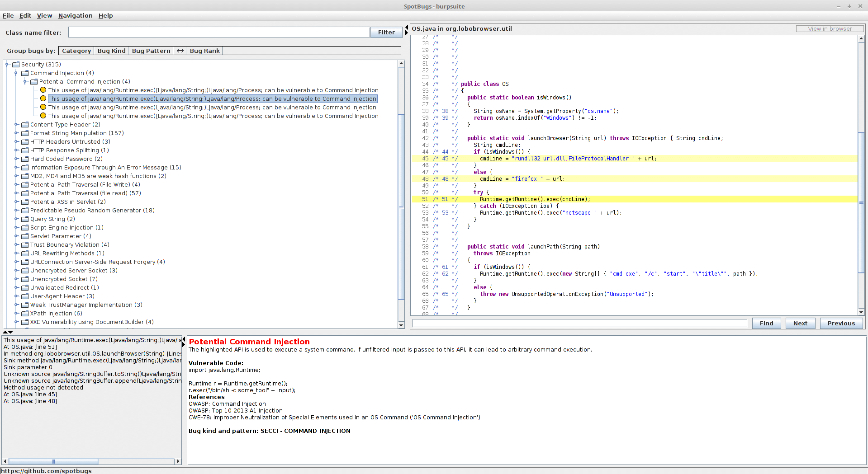Click the details pane horizontal scrollbar thumb
The height and width of the screenshot is (474, 868).
tap(53, 461)
